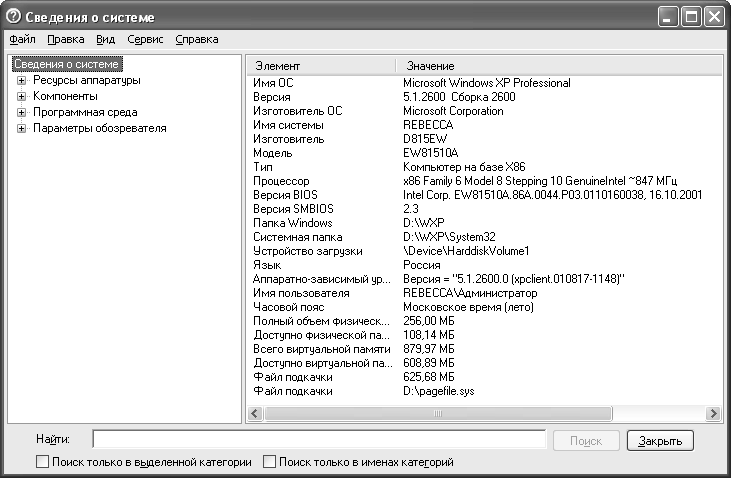Click the value D:\WXP\System32
The image size is (731, 478).
(x=449, y=237)
